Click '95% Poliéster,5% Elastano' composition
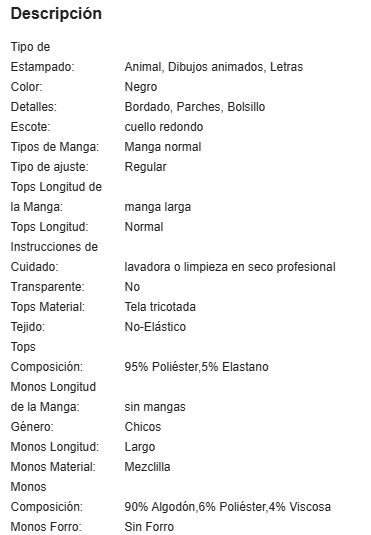 click(x=197, y=367)
